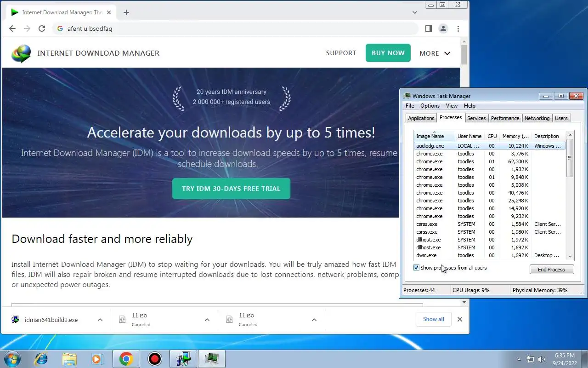Launch Windows Media Player from taskbar
This screenshot has height=368, width=588.
coord(97,358)
